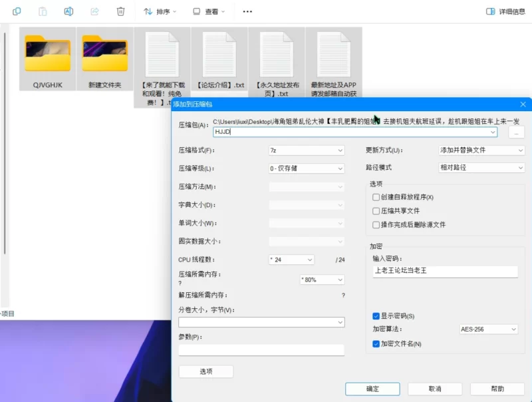Open the AES-256 encryption algorithm dropdown
The image size is (532, 402).
488,329
